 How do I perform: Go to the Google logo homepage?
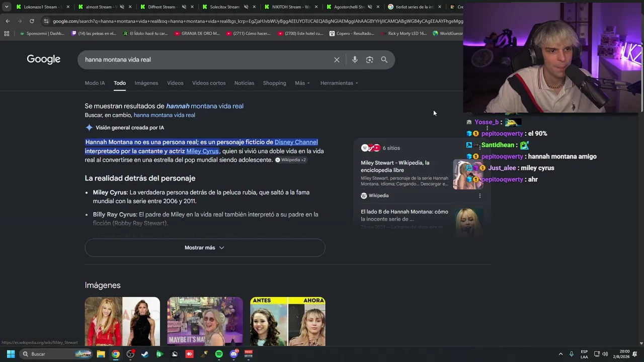tap(44, 59)
